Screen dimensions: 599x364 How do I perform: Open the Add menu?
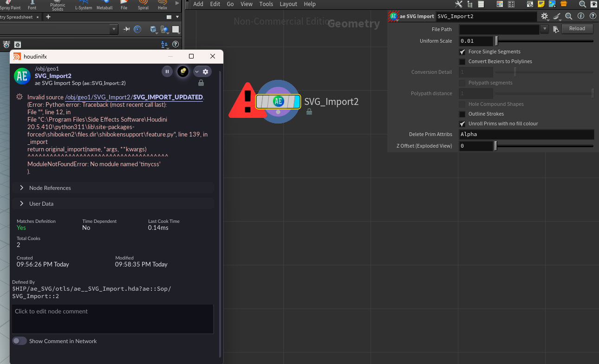198,4
